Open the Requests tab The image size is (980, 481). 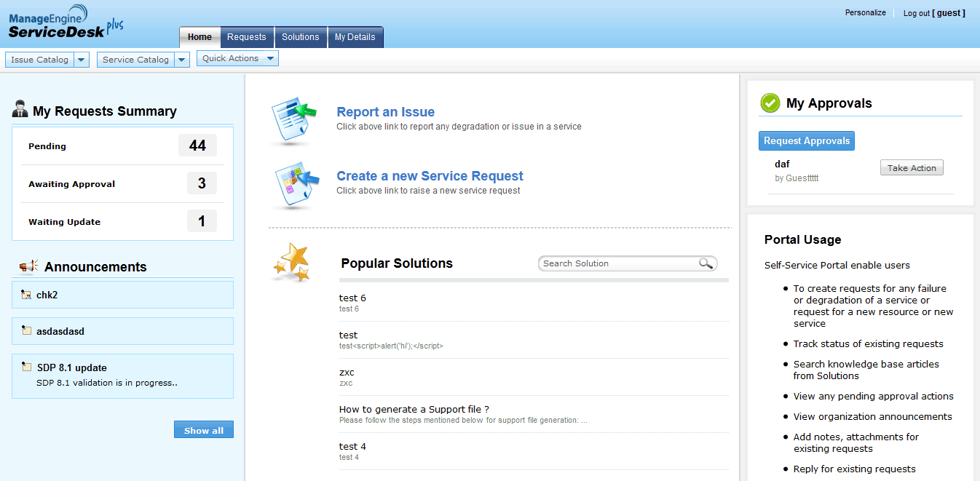(x=247, y=37)
